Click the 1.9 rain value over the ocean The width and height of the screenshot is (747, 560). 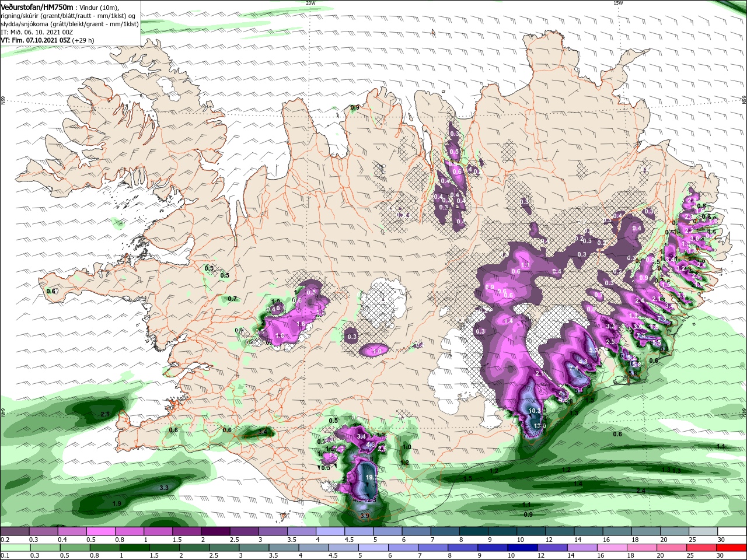117,503
